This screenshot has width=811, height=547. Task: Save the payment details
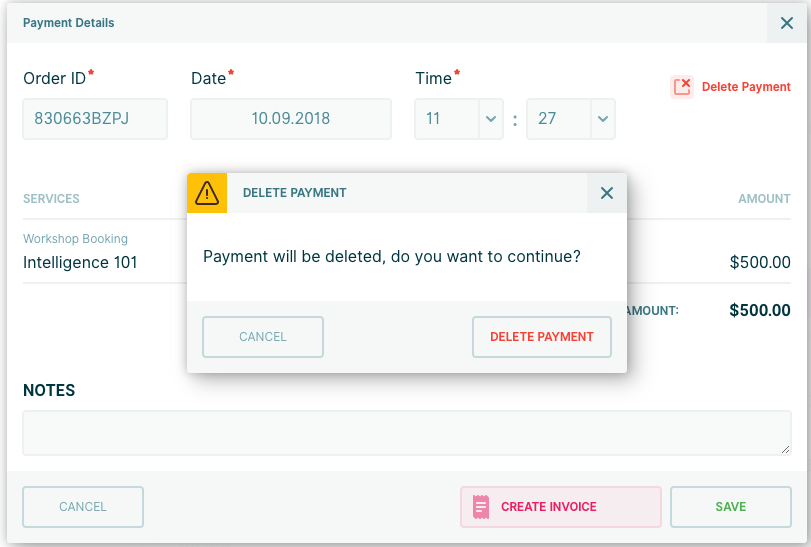[x=730, y=507]
